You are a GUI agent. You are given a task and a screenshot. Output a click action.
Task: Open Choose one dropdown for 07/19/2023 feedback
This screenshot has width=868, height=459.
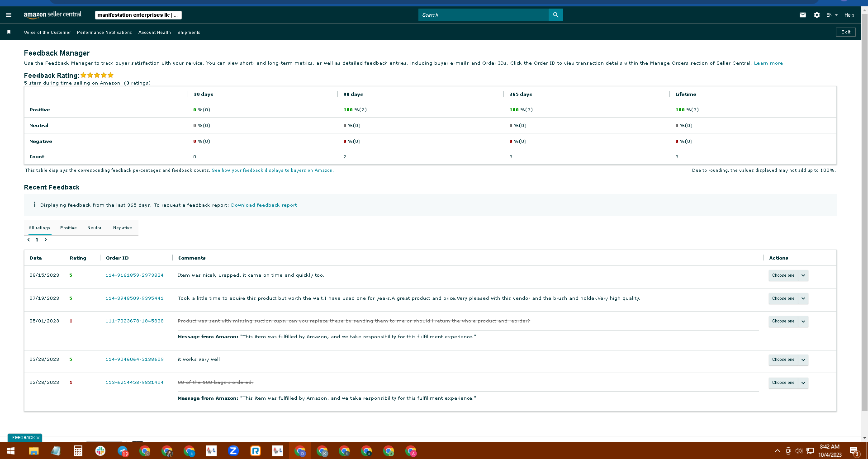point(788,298)
